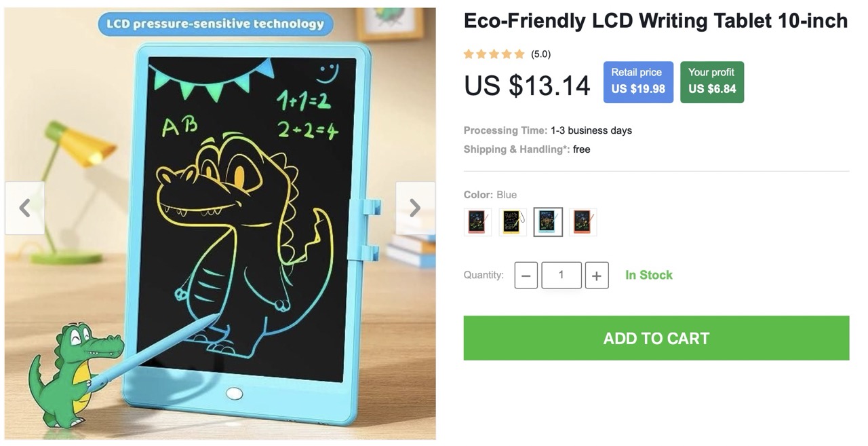Image resolution: width=868 pixels, height=446 pixels.
Task: Select the orange tablet color option
Action: tap(583, 222)
